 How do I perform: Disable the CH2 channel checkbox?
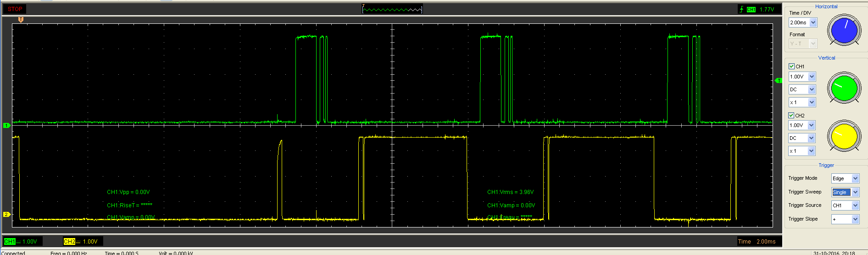[791, 116]
